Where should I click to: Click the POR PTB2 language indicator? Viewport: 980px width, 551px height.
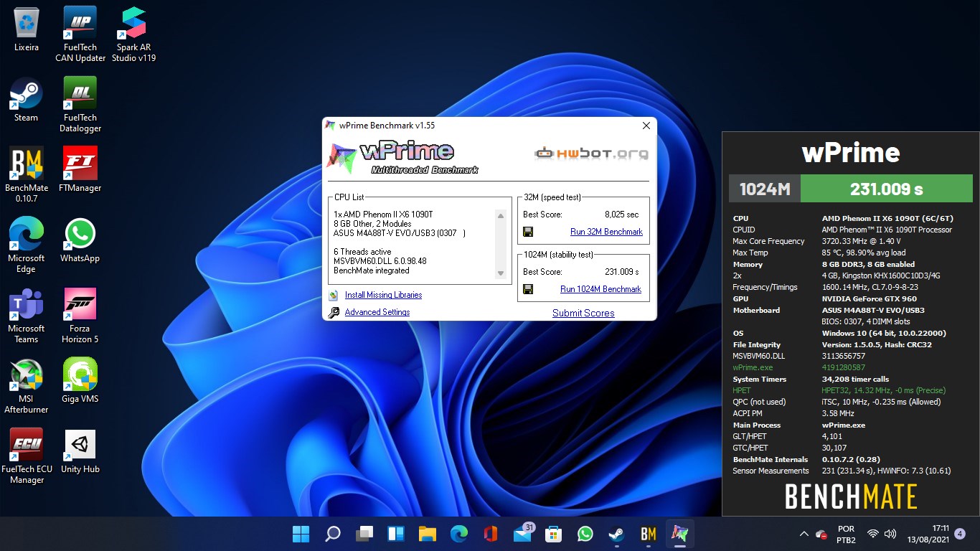click(846, 534)
